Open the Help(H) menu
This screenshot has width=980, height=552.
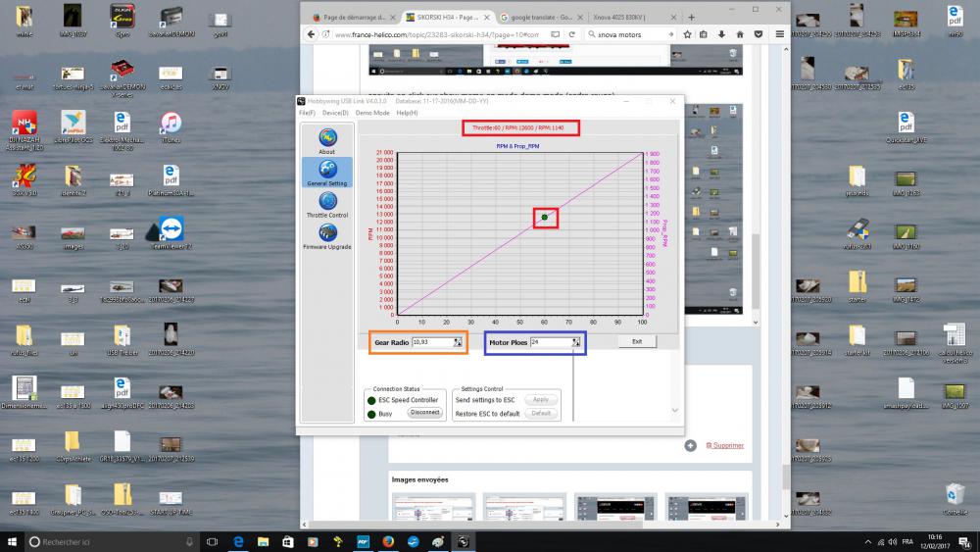coord(407,113)
